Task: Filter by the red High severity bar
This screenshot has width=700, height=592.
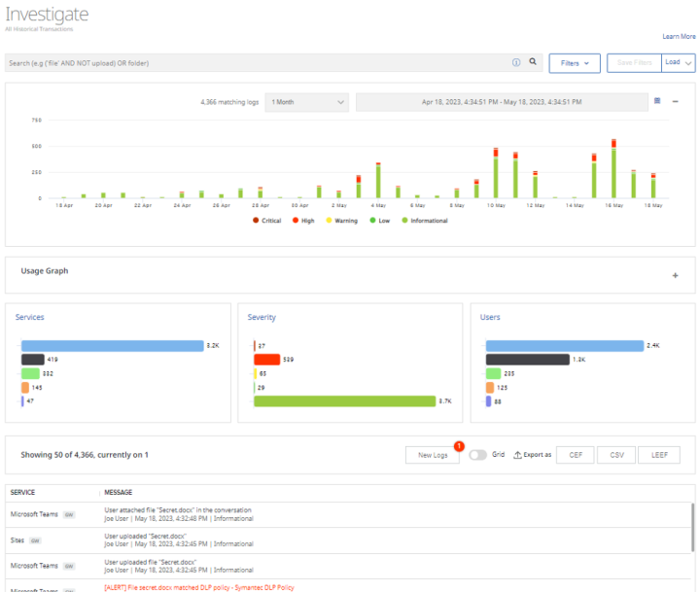Action: pos(267,360)
